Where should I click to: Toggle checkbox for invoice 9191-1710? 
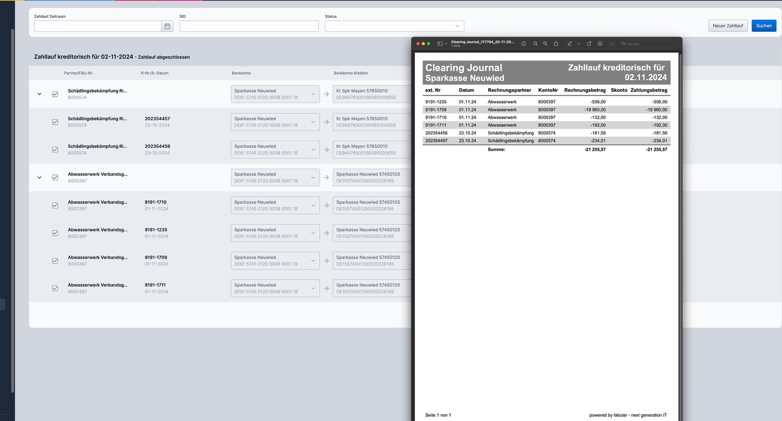tap(55, 205)
